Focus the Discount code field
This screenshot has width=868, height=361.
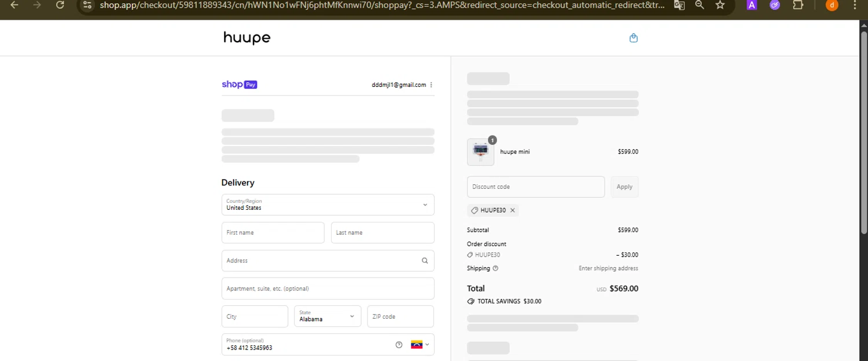pyautogui.click(x=536, y=187)
